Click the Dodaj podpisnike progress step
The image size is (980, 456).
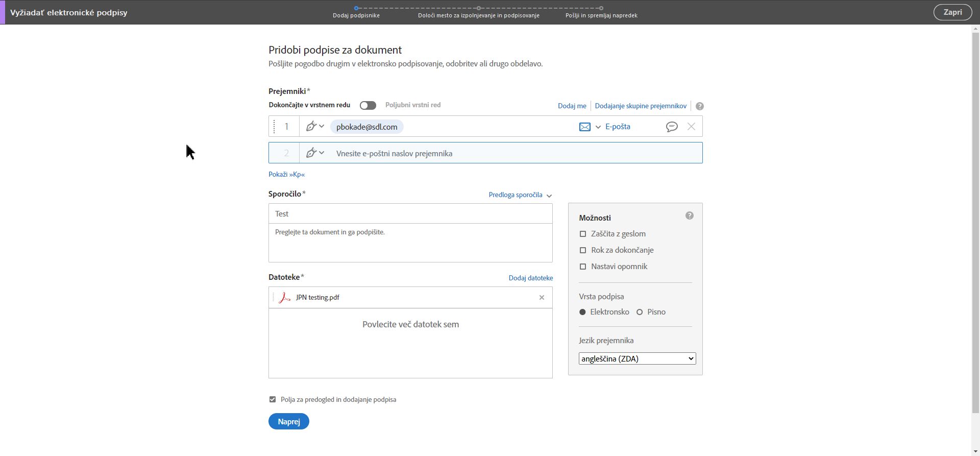pyautogui.click(x=356, y=12)
